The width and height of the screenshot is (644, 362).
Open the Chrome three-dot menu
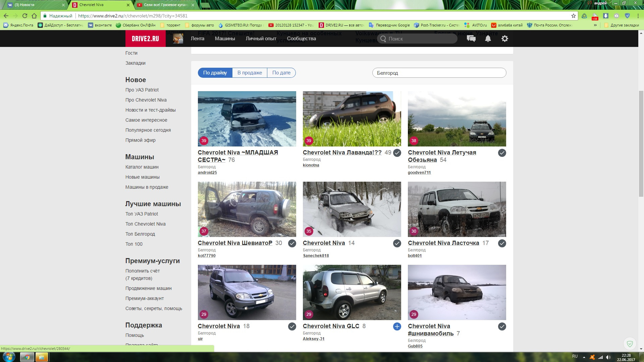coord(638,16)
